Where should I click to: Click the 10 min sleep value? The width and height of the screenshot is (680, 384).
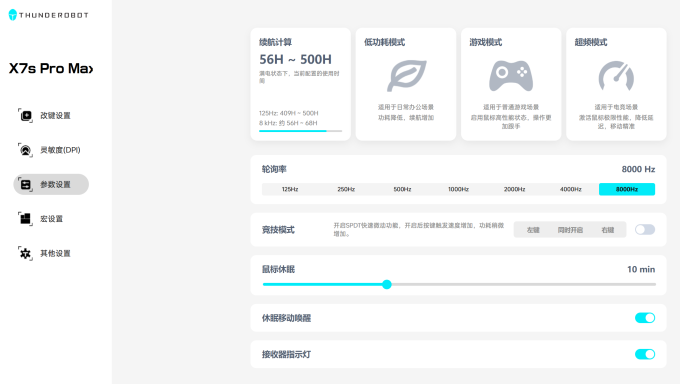point(641,269)
